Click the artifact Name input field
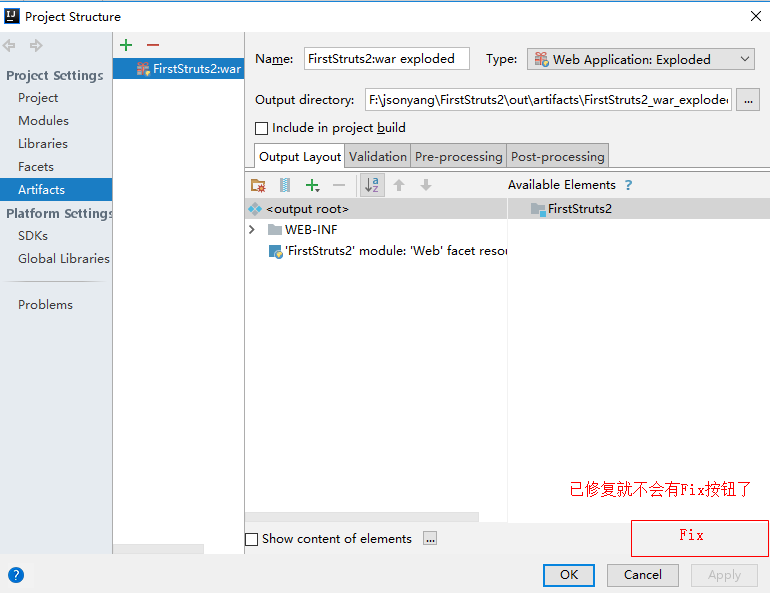The width and height of the screenshot is (770, 593). (x=386, y=59)
